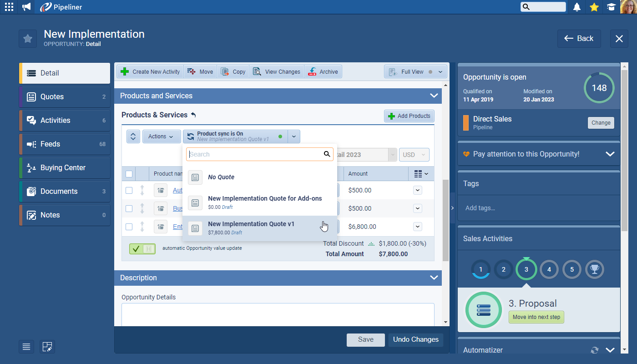Click the megaphone announcements icon
The image size is (637, 364).
(x=26, y=7)
